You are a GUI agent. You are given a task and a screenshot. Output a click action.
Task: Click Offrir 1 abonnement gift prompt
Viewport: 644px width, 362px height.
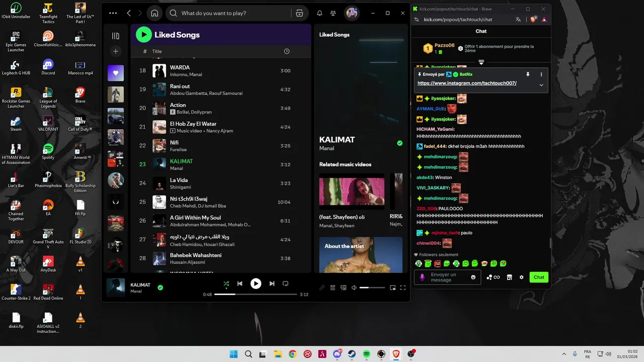click(x=499, y=48)
